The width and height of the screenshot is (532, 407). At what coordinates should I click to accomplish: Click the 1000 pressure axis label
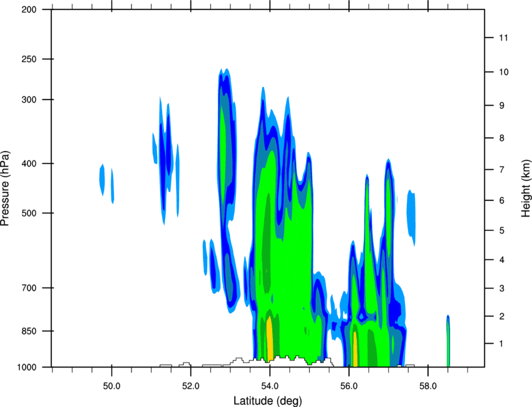[26, 368]
